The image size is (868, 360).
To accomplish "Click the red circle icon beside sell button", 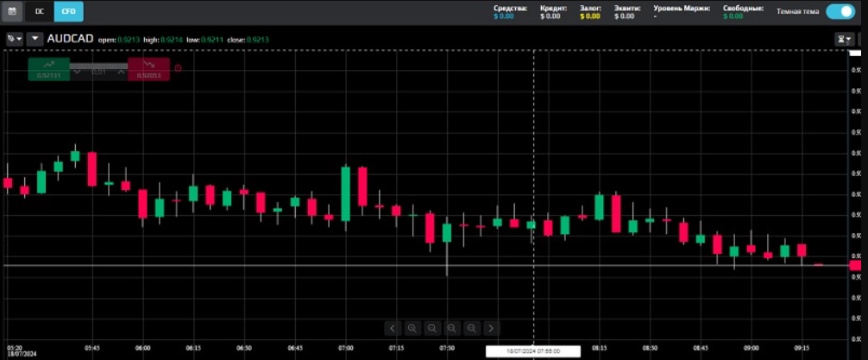I will [x=178, y=68].
